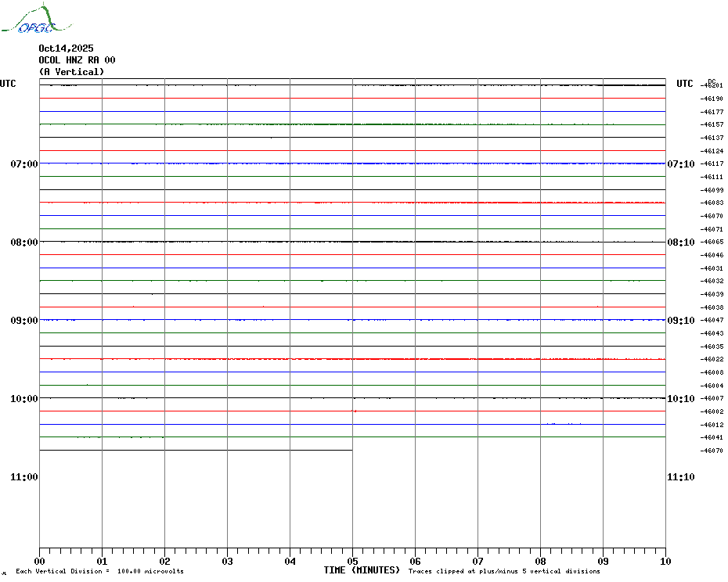Select the 07:00 time marker on left

24,164
